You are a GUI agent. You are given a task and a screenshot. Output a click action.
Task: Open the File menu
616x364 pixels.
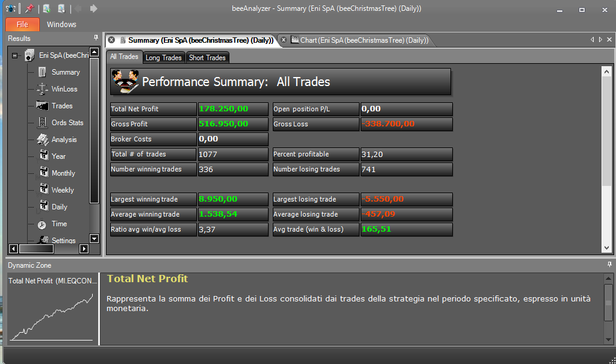(x=22, y=24)
